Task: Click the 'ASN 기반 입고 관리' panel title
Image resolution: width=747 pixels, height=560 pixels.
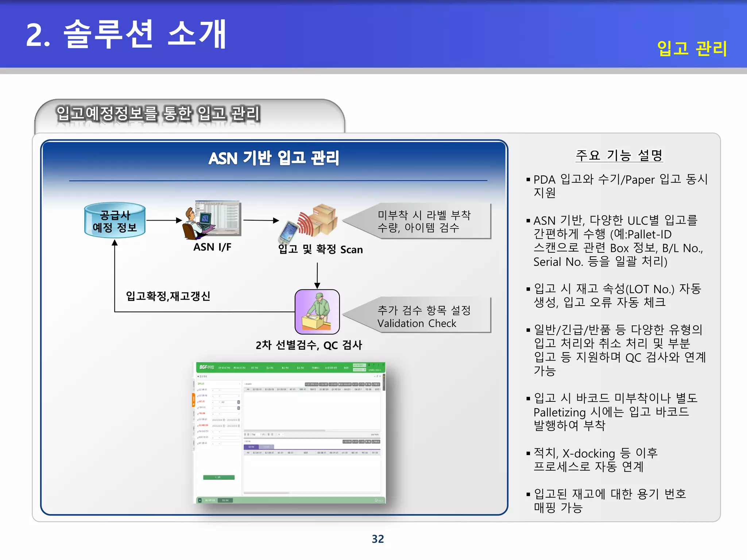Action: tap(274, 158)
